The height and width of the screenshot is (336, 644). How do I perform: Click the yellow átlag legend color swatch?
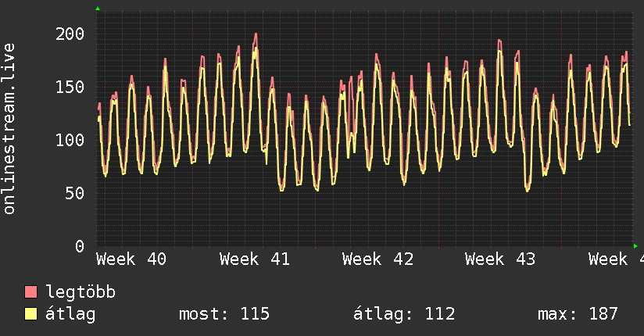tap(30, 314)
